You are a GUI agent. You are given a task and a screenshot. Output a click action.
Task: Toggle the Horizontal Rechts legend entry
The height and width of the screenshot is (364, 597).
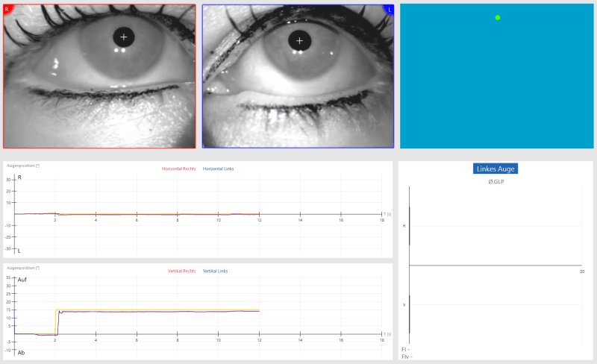pyautogui.click(x=178, y=169)
